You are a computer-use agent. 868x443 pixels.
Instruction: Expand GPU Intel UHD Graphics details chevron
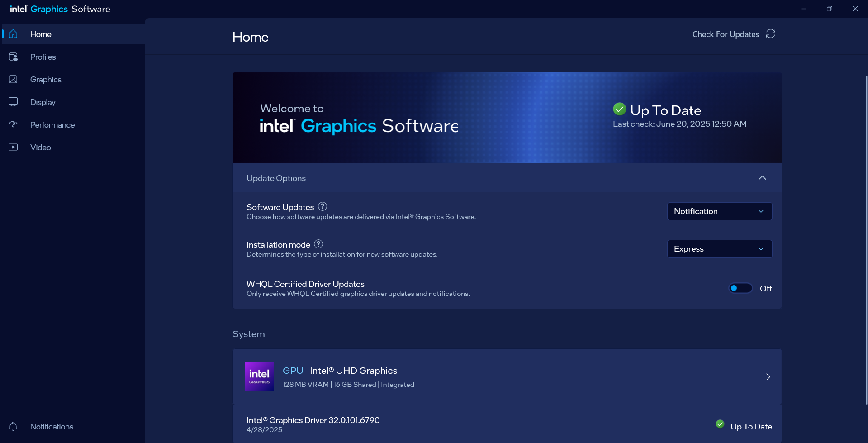coord(768,377)
